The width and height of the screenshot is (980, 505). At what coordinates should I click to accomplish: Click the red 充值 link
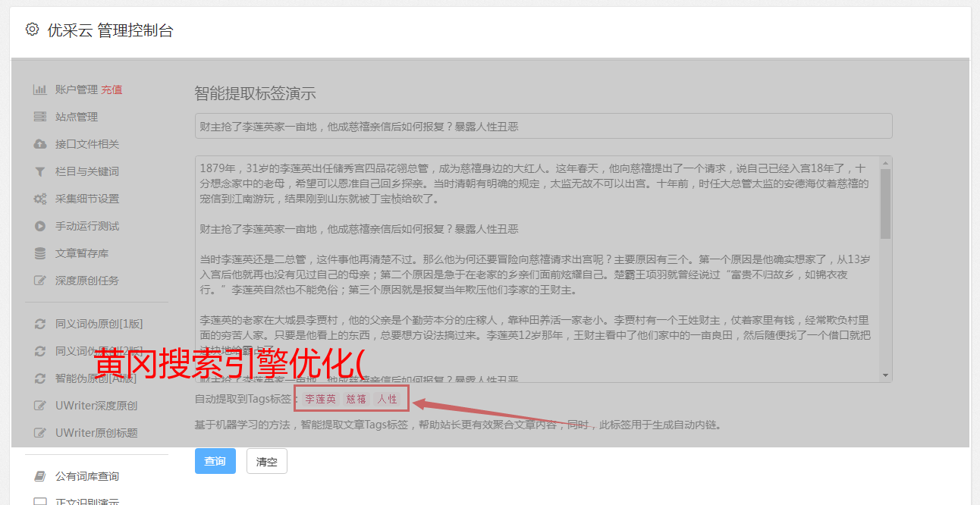(112, 89)
